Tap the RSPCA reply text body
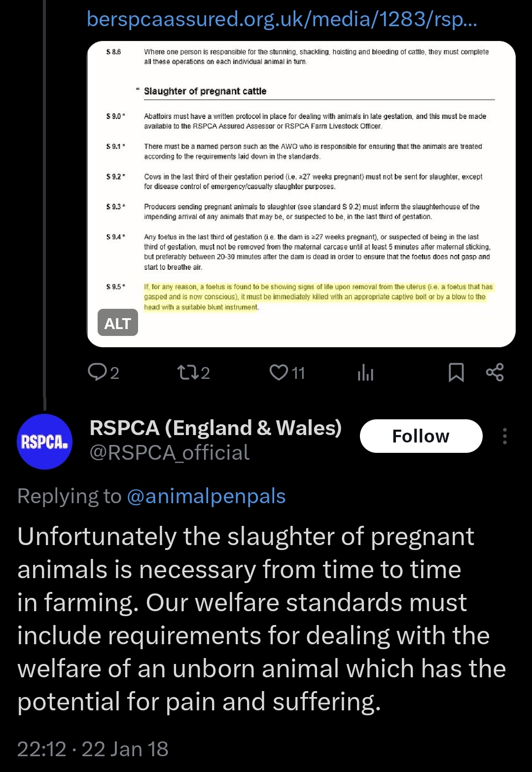 click(x=261, y=619)
